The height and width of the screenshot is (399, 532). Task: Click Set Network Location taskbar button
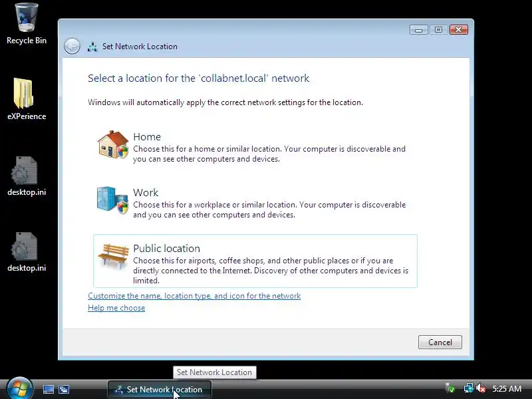coord(160,389)
